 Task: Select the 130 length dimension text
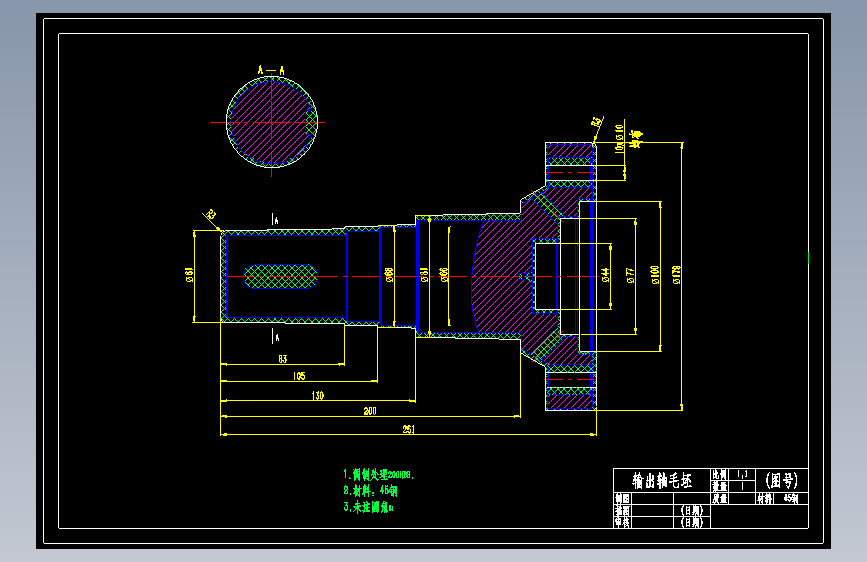(x=317, y=396)
